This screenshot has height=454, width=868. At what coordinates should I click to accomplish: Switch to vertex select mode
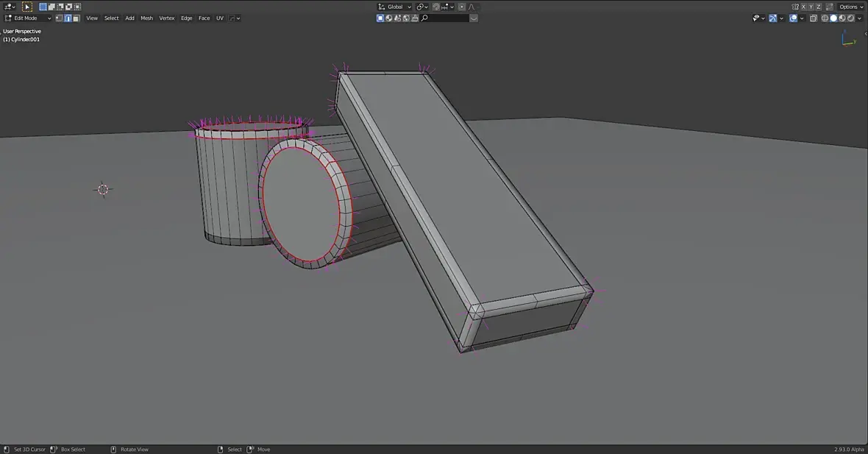(60, 18)
